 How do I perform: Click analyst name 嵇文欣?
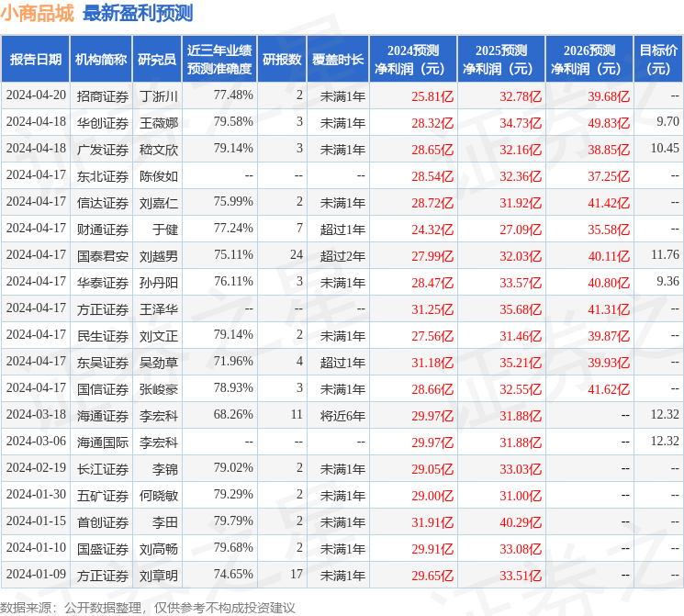coord(159,150)
